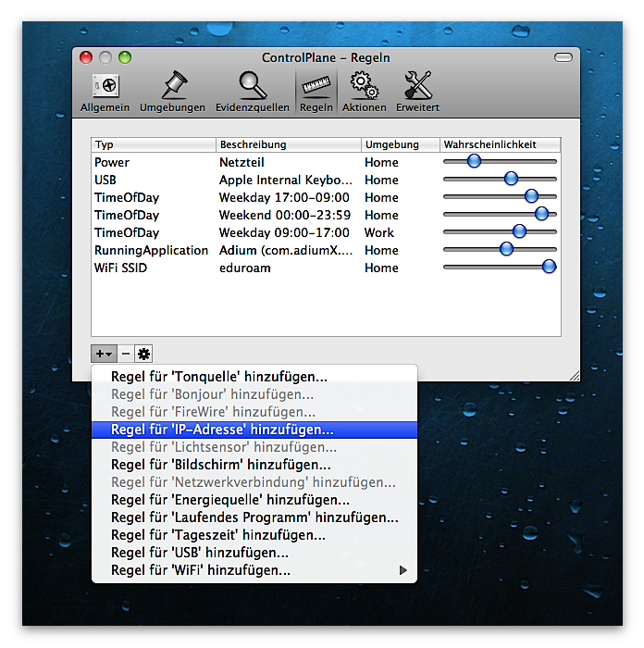The height and width of the screenshot is (648, 644).
Task: Open the Evidenzquellen magnifier pane
Action: [x=253, y=93]
